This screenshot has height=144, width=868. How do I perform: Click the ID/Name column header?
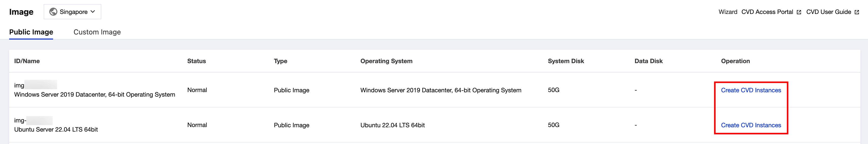click(27, 61)
